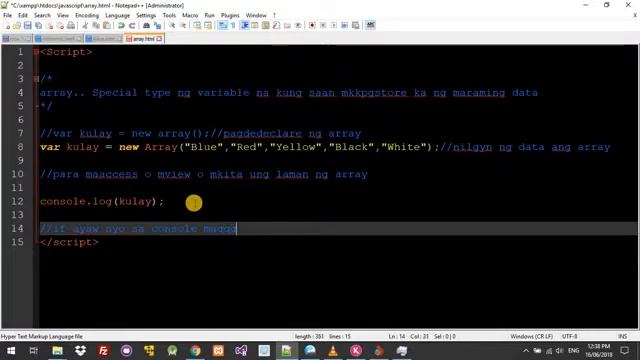
Task: Toggle INS insert mode in status bar
Action: point(622,337)
